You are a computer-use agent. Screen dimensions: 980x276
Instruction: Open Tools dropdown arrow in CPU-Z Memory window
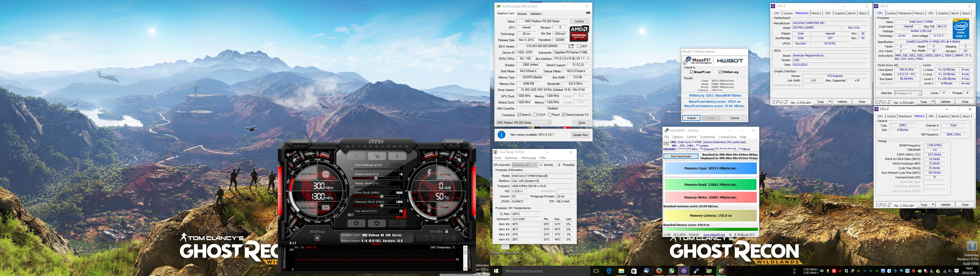[x=933, y=205]
